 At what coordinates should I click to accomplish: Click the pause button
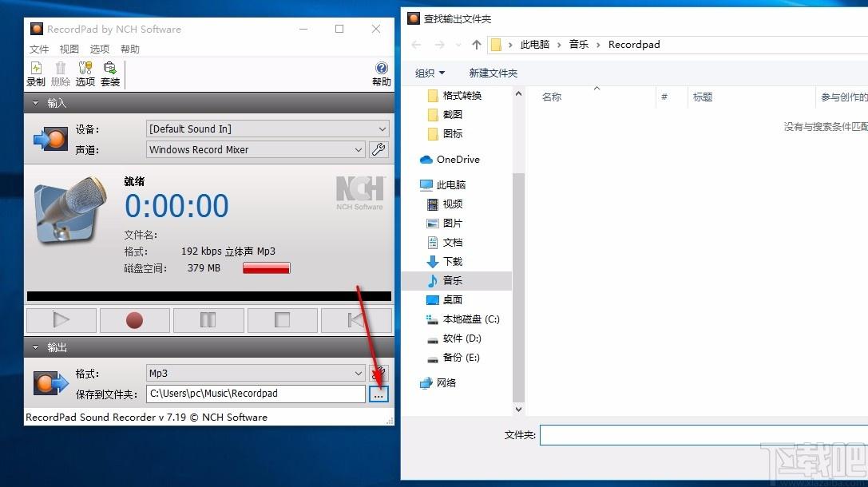(x=208, y=320)
